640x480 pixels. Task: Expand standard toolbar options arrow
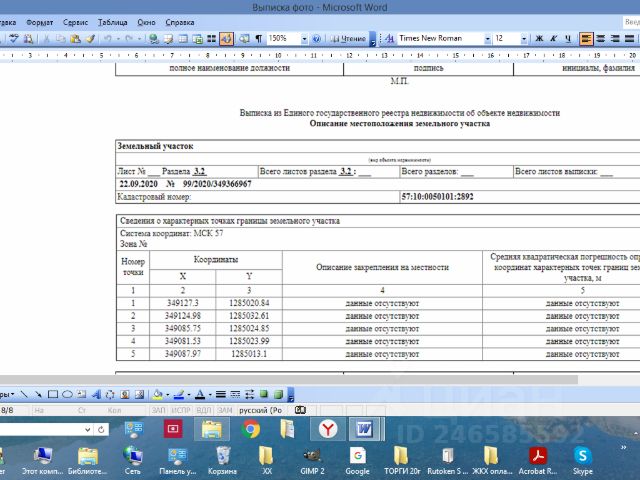(x=373, y=39)
